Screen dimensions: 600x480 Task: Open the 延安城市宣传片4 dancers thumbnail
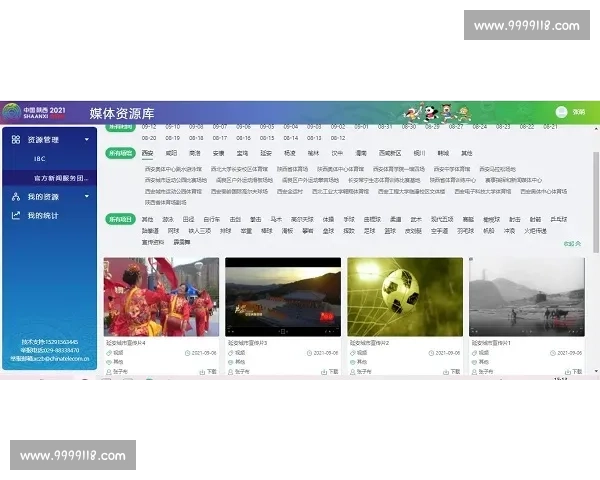pos(161,297)
